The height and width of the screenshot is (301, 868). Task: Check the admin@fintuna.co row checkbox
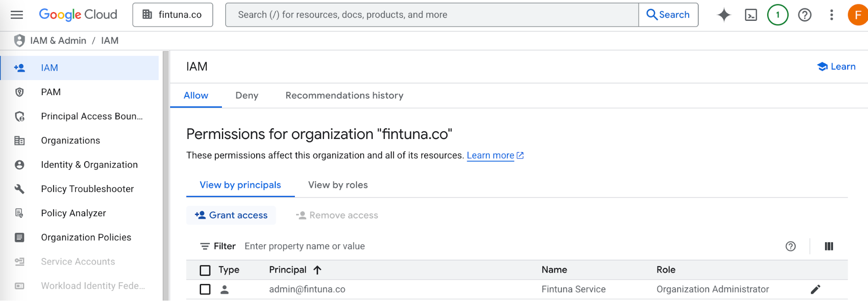tap(205, 289)
